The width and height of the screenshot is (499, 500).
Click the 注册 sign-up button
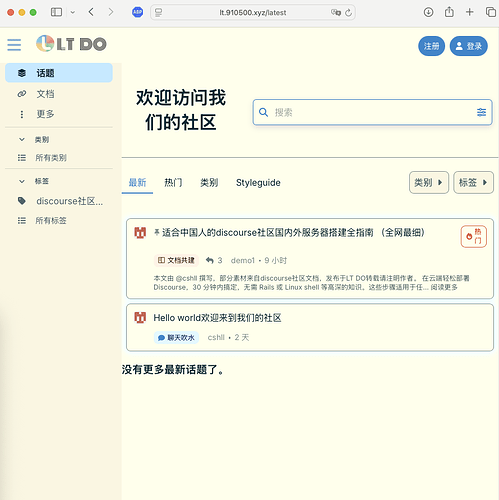point(431,46)
